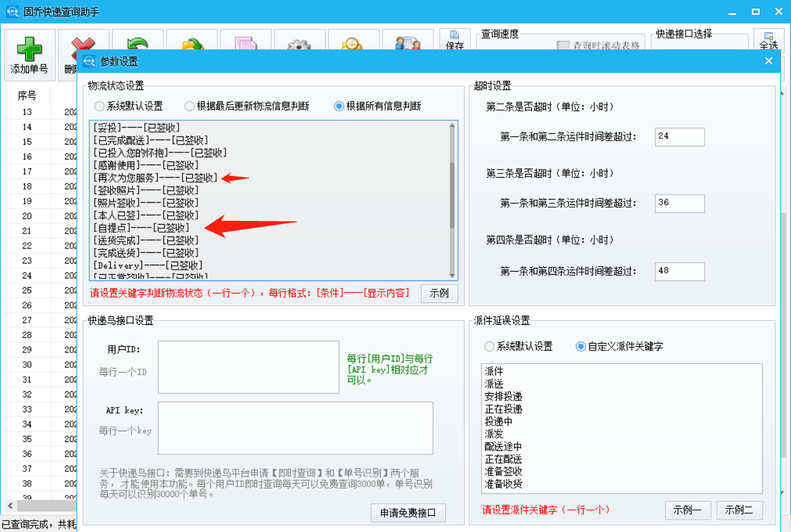Image resolution: width=791 pixels, height=532 pixels.
Task: Click the main window vertical scrollbar thumb
Action: [783, 335]
